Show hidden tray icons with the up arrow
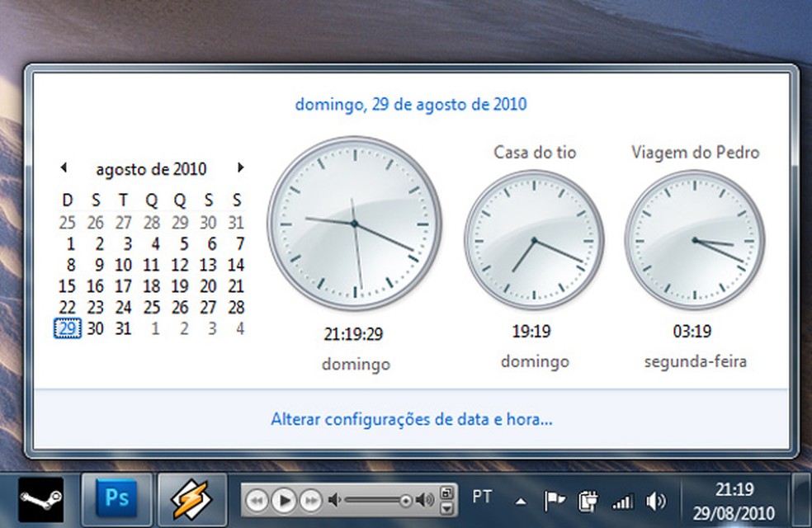The width and height of the screenshot is (812, 528). click(x=522, y=499)
